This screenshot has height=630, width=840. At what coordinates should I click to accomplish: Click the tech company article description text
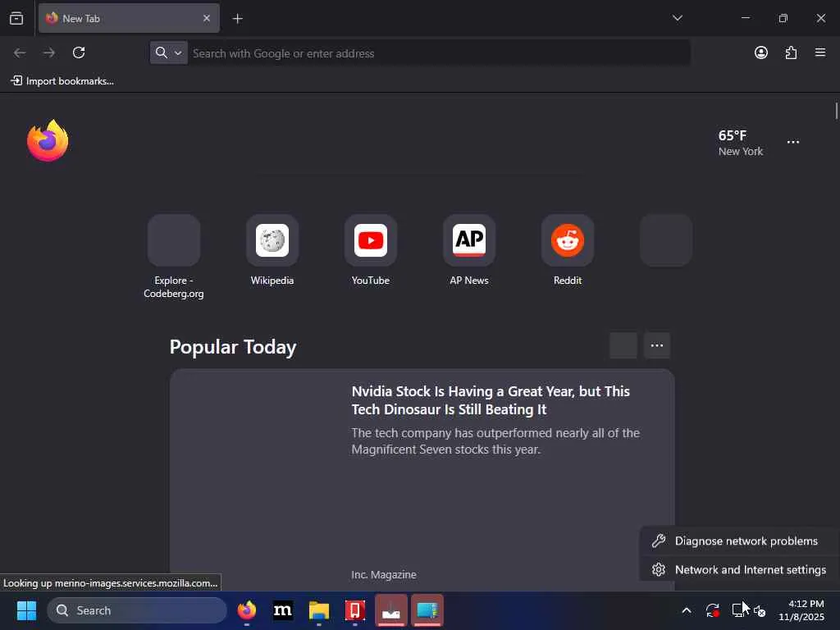pyautogui.click(x=495, y=441)
